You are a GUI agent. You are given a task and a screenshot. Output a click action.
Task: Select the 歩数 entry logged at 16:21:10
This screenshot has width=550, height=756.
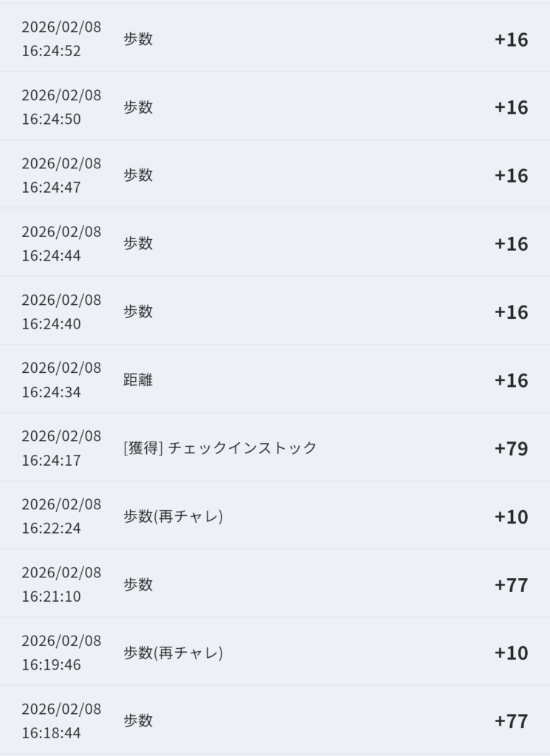[138, 585]
